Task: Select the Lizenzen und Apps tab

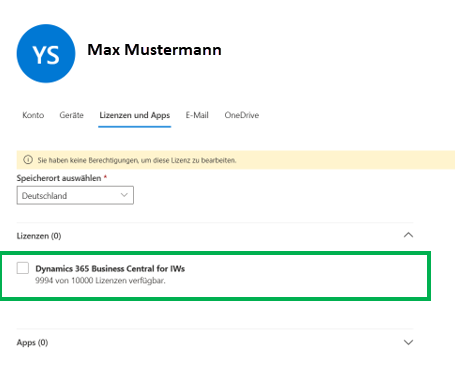Action: (135, 115)
